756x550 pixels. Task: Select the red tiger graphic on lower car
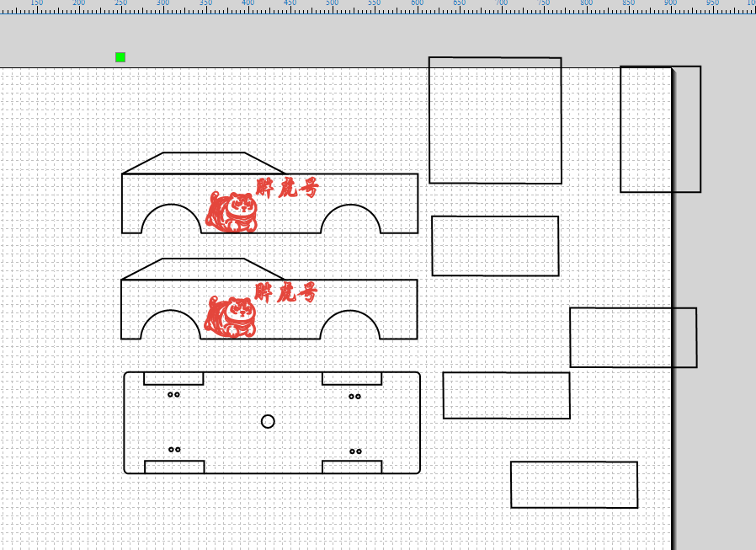pyautogui.click(x=230, y=317)
